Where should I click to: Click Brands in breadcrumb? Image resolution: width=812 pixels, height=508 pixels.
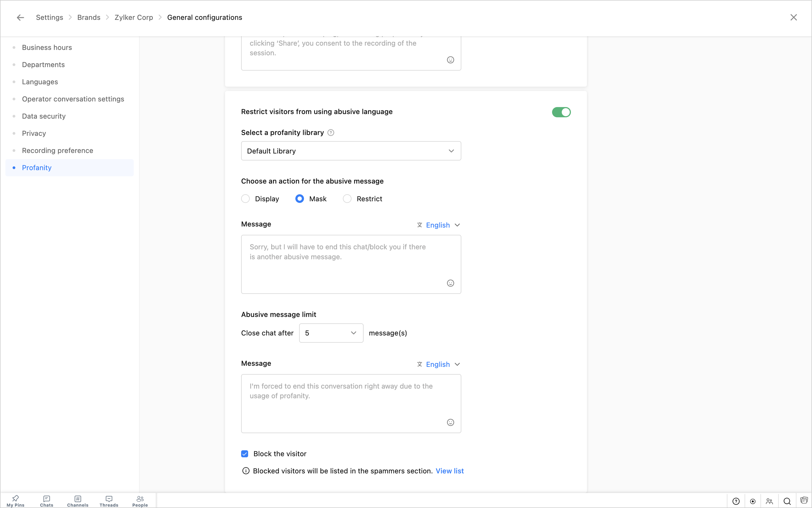pyautogui.click(x=89, y=17)
